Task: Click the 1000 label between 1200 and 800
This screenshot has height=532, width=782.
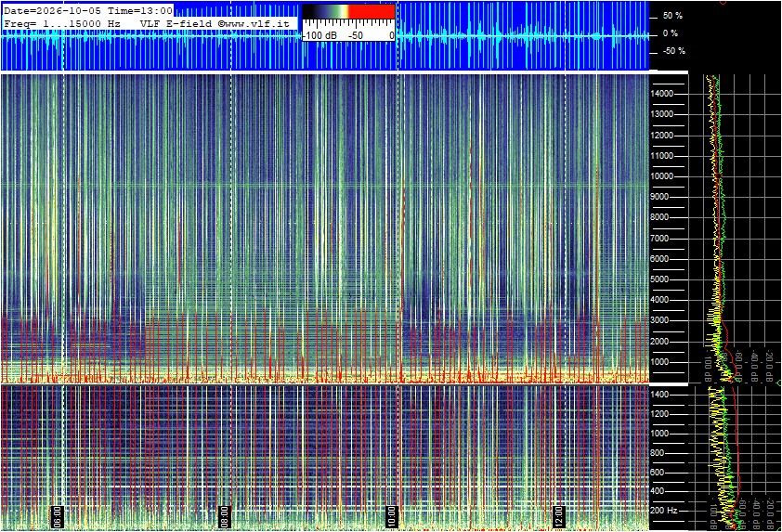Action: click(x=659, y=434)
